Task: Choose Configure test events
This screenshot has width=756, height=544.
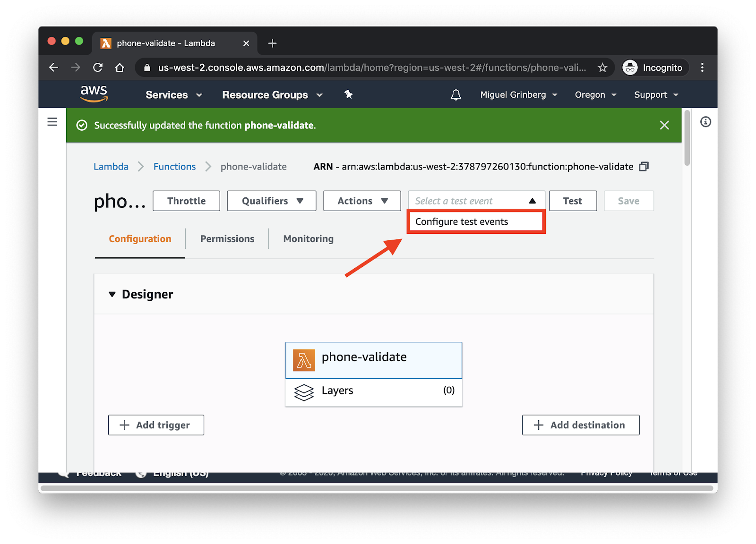Action: click(476, 221)
